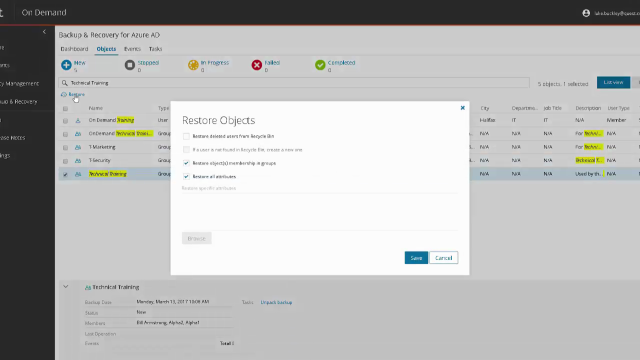The height and width of the screenshot is (360, 640).
Task: Check Restore deleted users from Recycle Bin
Action: tap(186, 136)
